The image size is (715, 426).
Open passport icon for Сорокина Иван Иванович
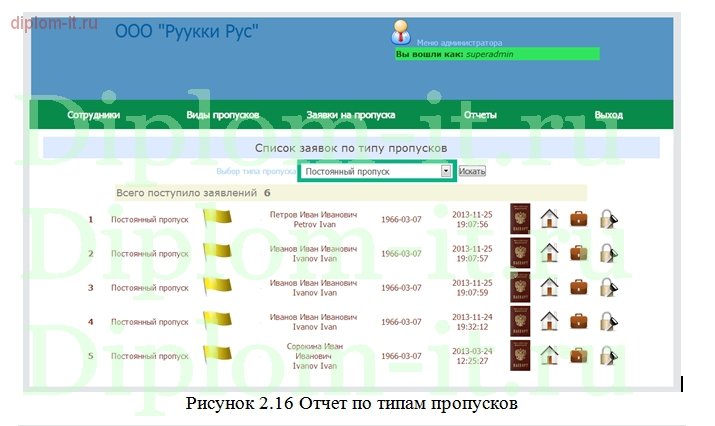pyautogui.click(x=520, y=355)
